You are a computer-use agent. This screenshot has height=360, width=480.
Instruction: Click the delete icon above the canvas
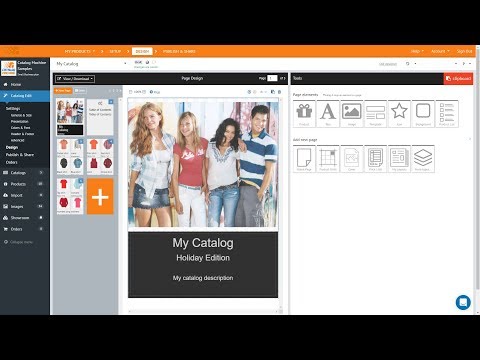pos(279,92)
